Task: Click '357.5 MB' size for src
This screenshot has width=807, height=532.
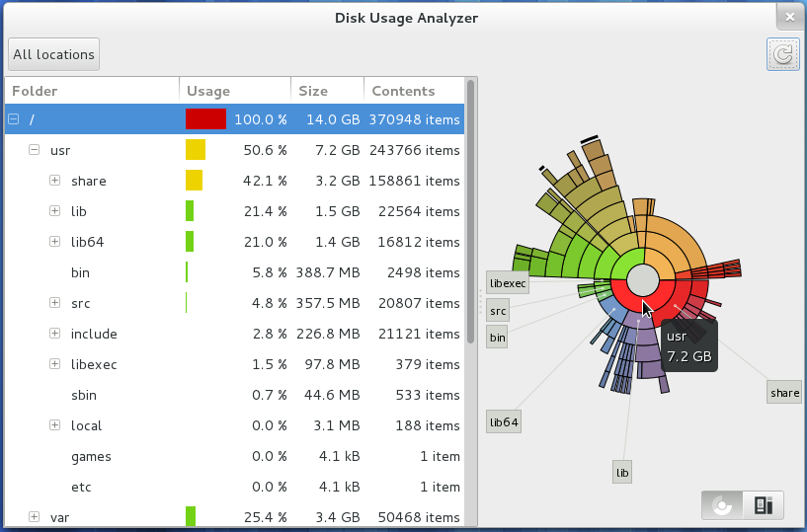Action: tap(328, 303)
